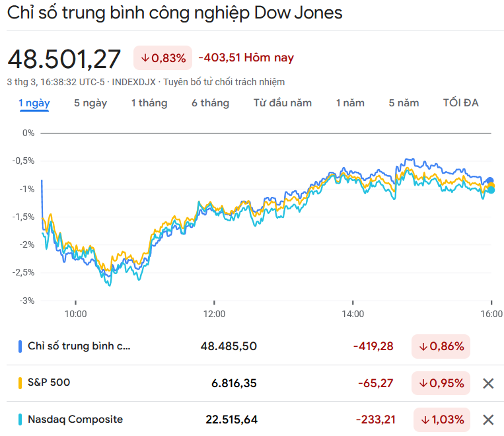This screenshot has height=436, width=504.
Task: Switch to the '5 ngày' tab
Action: [x=90, y=103]
